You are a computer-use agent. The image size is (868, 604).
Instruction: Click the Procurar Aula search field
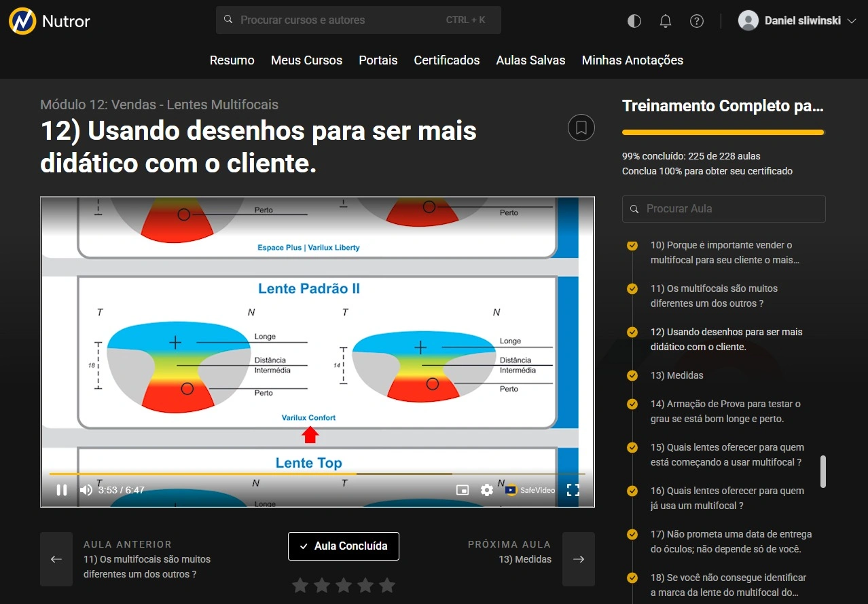point(723,209)
